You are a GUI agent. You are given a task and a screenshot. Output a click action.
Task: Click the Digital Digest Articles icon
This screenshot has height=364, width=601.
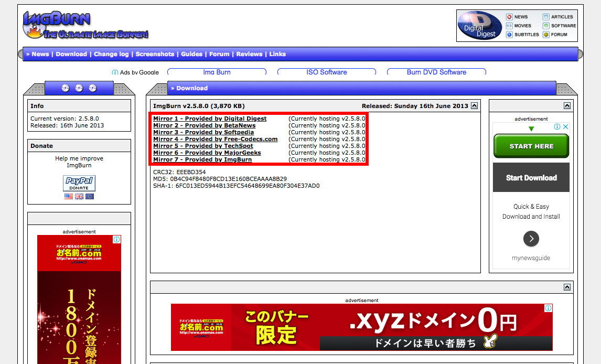coord(546,17)
